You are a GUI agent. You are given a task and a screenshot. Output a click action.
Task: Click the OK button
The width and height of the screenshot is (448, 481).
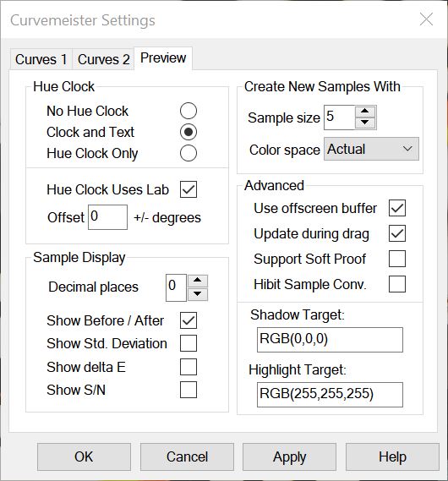click(x=84, y=456)
